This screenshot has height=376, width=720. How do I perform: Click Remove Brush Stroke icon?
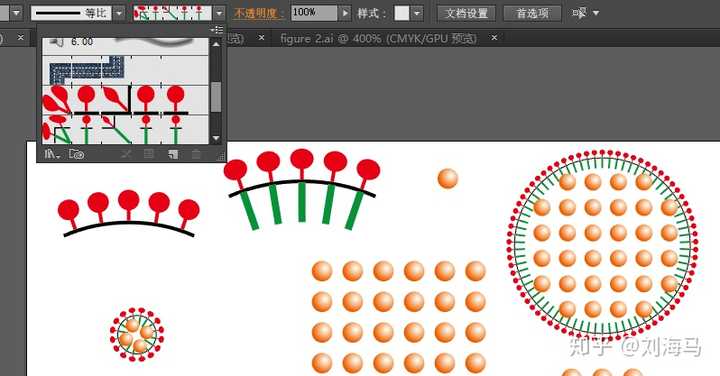[x=126, y=154]
